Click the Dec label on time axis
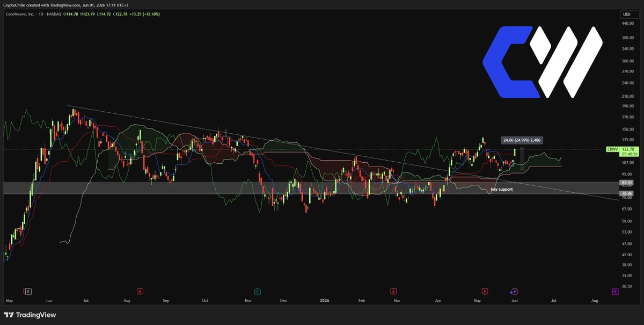644x325 pixels. click(x=284, y=300)
